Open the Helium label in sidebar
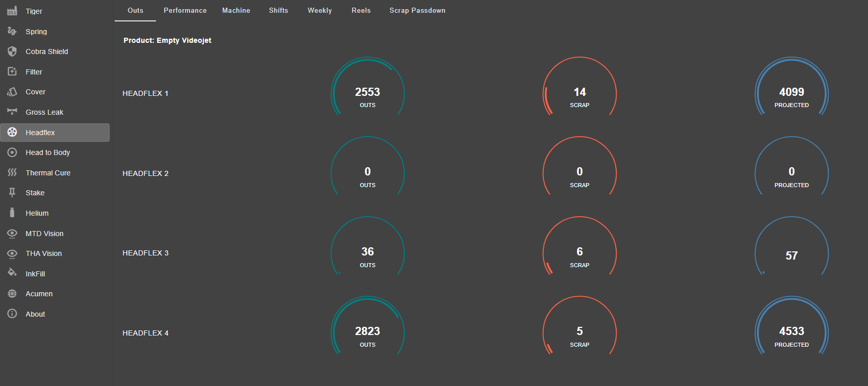868x386 pixels. 37,213
